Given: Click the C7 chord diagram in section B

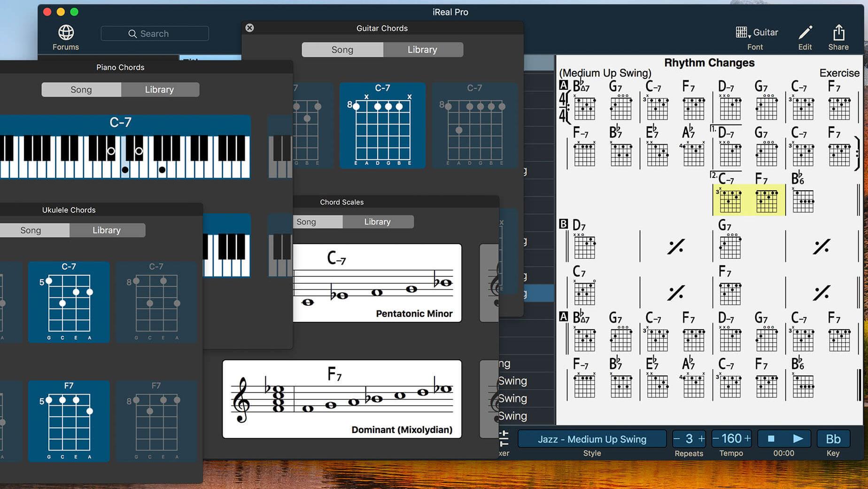Looking at the screenshot, I should click(585, 293).
